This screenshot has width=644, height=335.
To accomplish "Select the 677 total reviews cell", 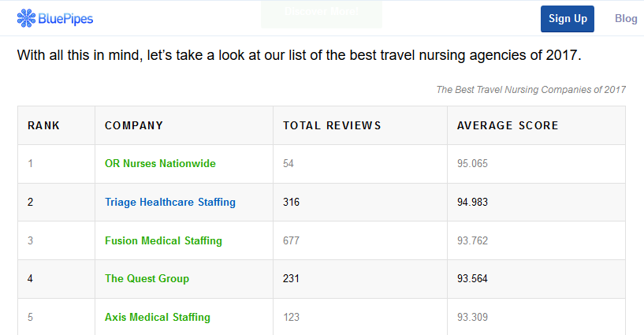I will coord(360,240).
